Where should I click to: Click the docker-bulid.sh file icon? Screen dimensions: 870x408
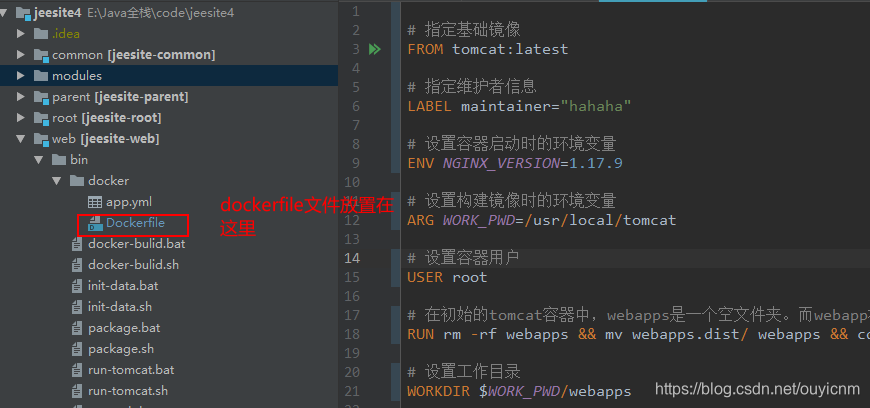(x=77, y=265)
